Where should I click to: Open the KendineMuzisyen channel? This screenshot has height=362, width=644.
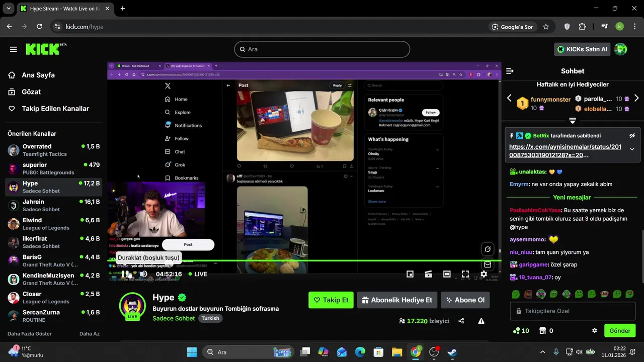pyautogui.click(x=53, y=279)
